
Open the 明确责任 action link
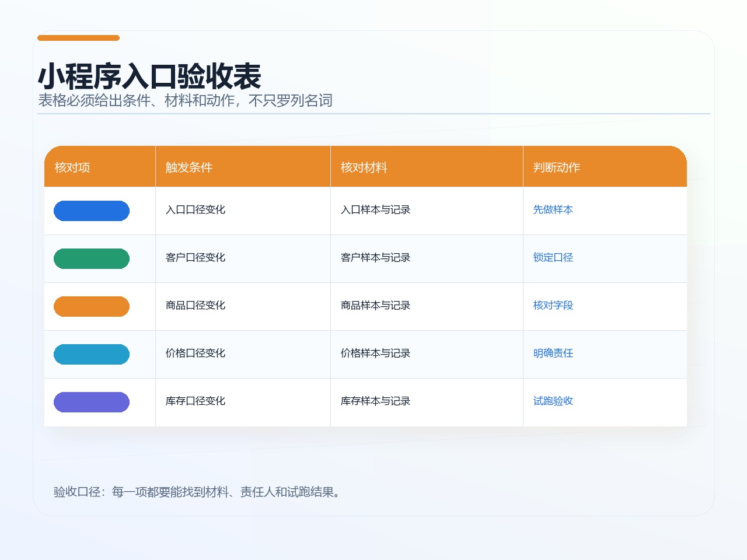tap(553, 353)
